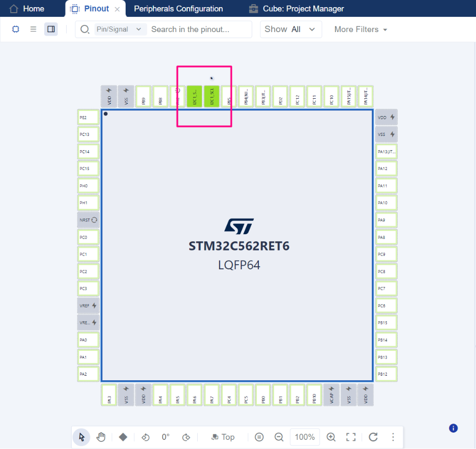Open the Show All dropdown

[x=290, y=30]
